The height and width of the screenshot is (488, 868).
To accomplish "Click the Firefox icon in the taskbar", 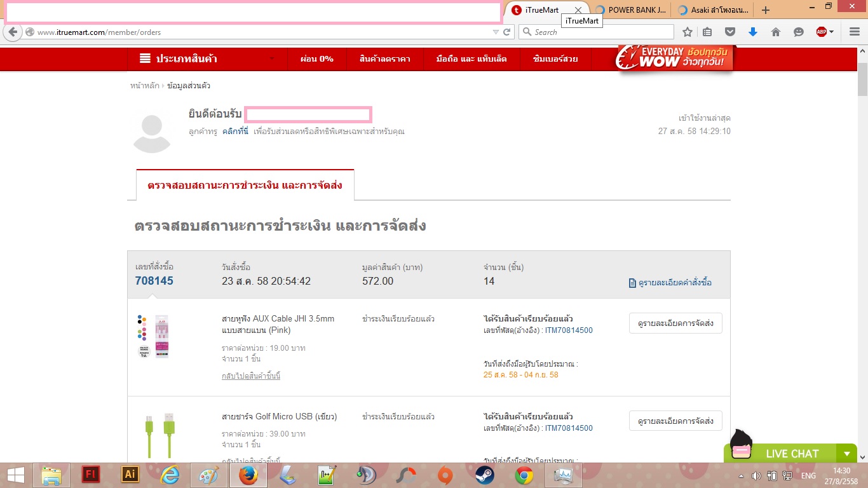I will (x=248, y=475).
